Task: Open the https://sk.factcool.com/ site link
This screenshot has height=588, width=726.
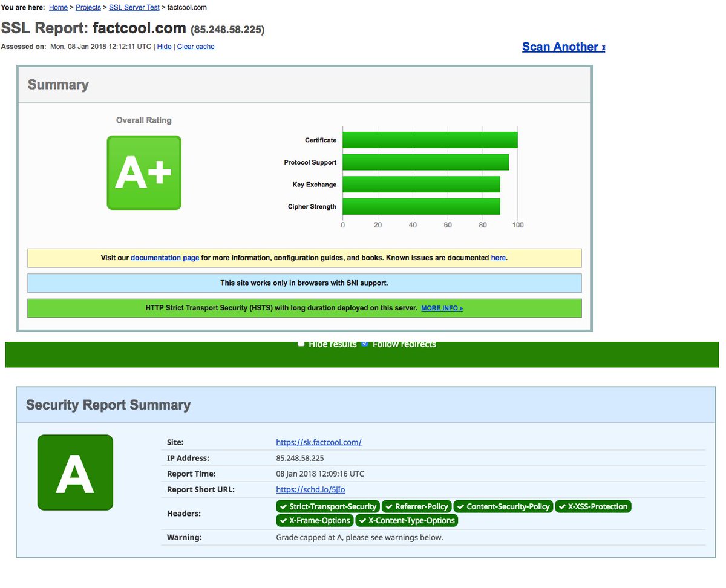Action: tap(319, 442)
